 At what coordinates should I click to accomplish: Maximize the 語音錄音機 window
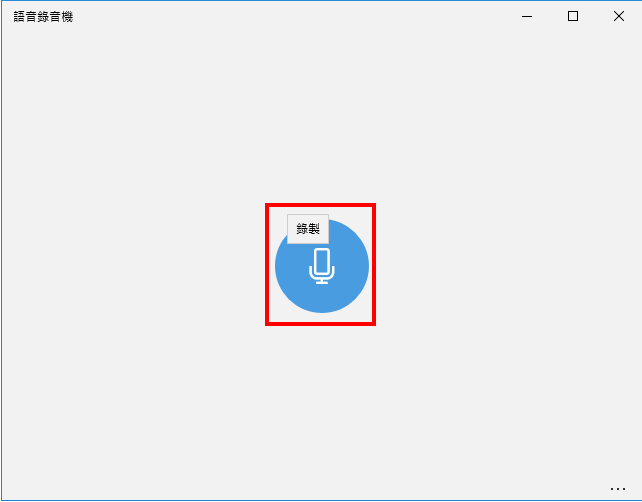pos(573,16)
